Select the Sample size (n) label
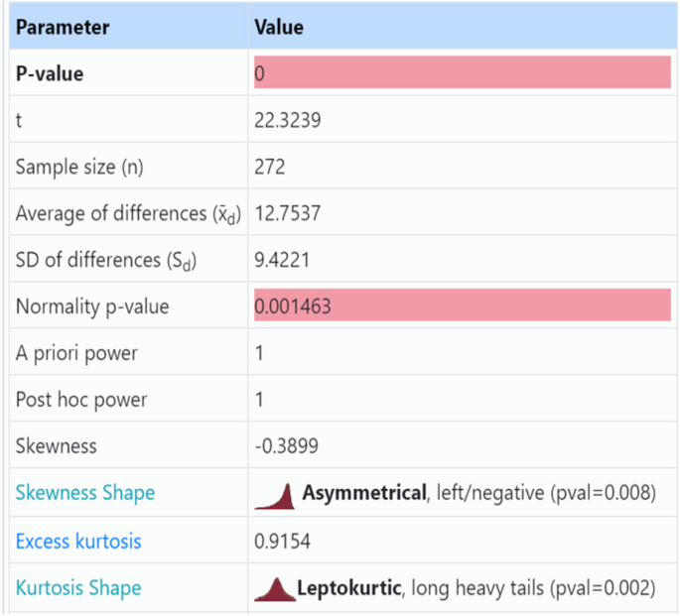Viewport: 680px width, 616px height. [79, 168]
